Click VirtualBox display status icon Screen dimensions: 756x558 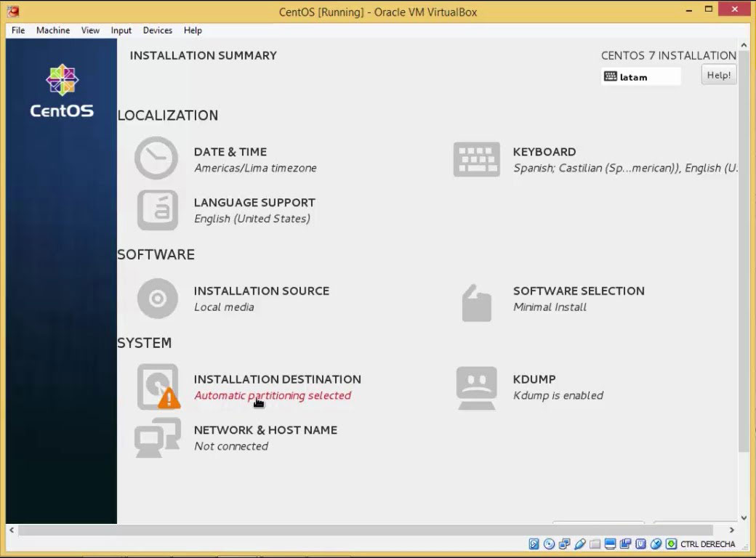pos(610,544)
